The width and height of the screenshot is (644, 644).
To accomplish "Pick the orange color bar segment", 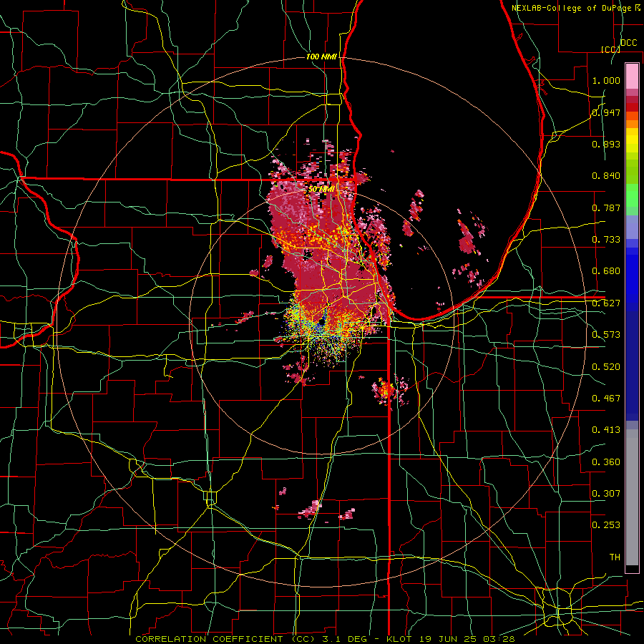I will (x=632, y=124).
